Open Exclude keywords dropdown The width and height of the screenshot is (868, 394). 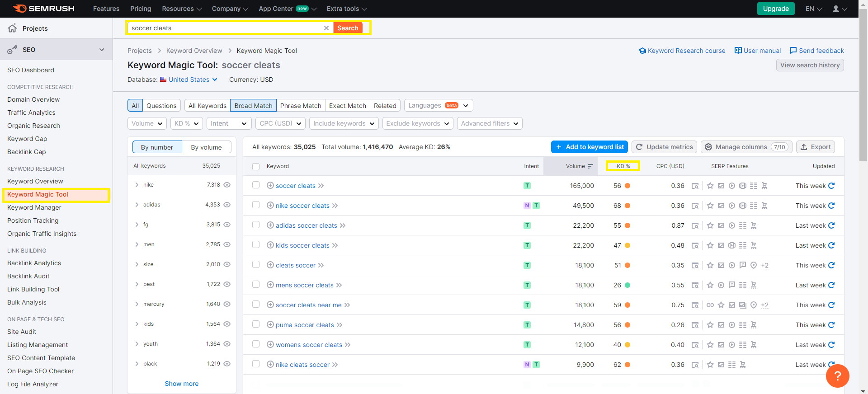[x=418, y=123]
